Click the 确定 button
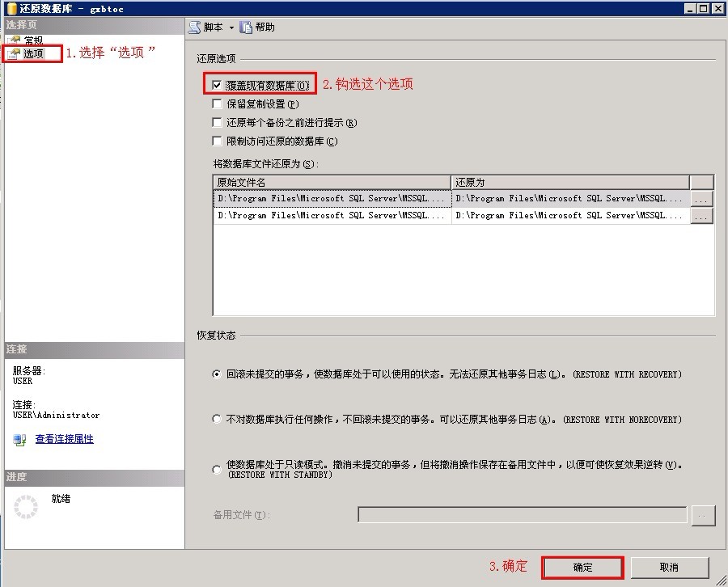The image size is (728, 587). point(582,567)
